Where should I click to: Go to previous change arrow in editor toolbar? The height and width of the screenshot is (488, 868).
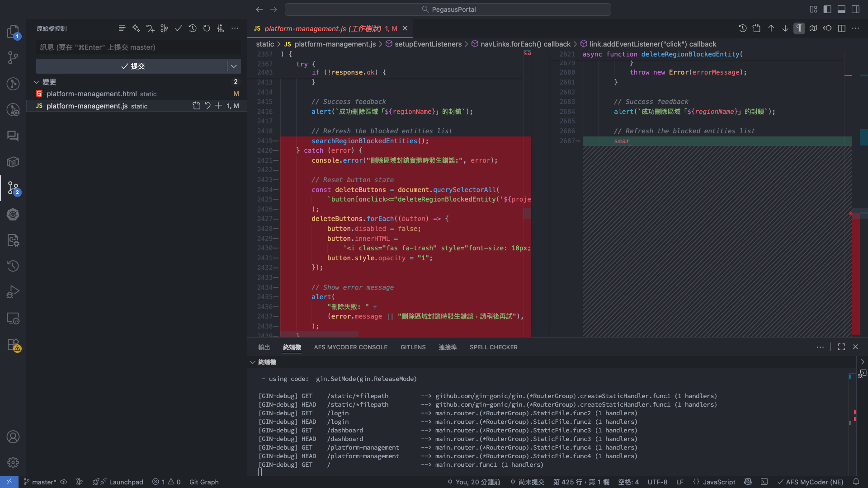click(x=771, y=28)
